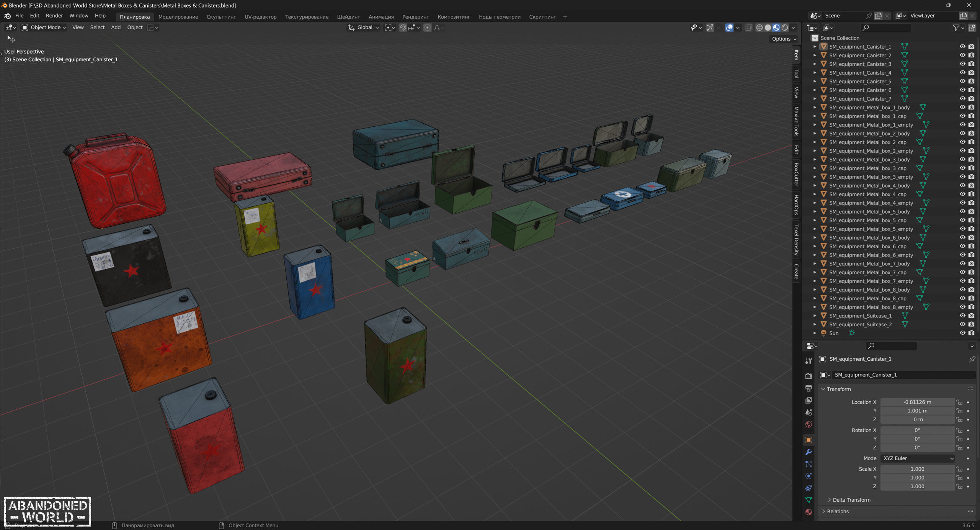Open the Scene properties tab
Screen dimensions: 980x530
[x=808, y=412]
